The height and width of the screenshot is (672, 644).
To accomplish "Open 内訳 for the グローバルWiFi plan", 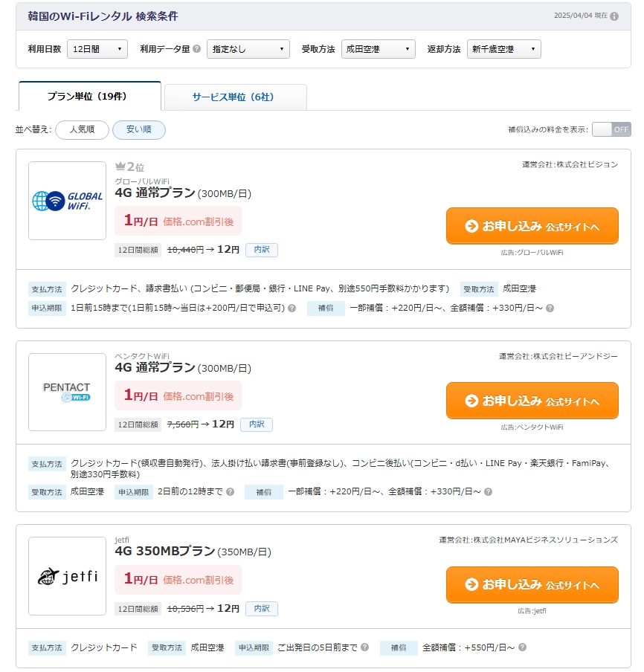I will coord(262,250).
